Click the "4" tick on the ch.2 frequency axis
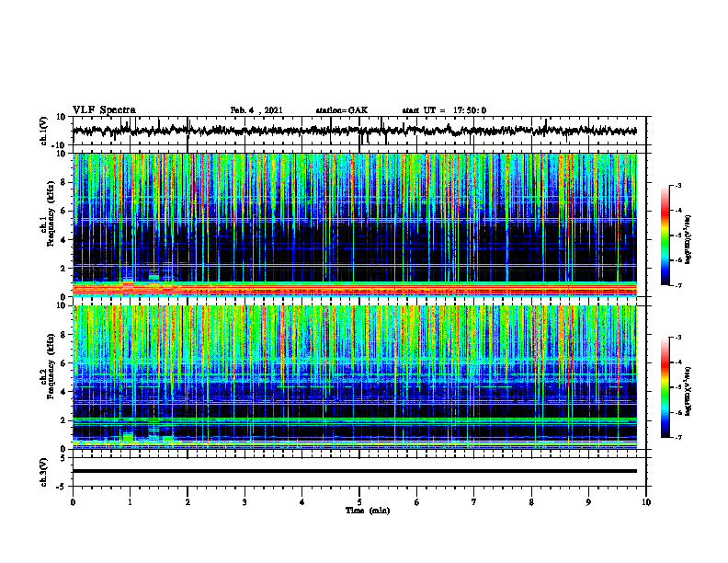 (64, 392)
